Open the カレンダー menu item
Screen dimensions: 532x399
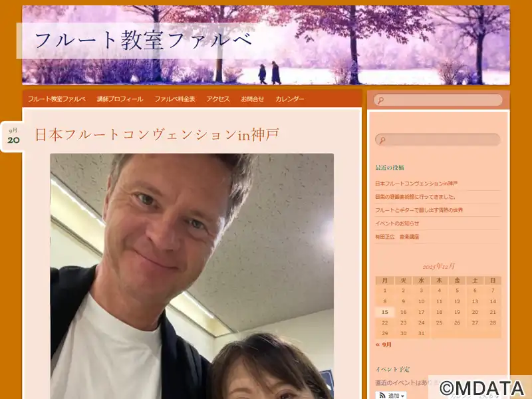[x=290, y=99]
